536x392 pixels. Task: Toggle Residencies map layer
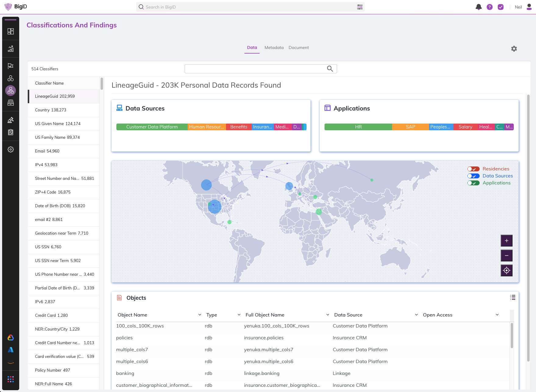473,169
